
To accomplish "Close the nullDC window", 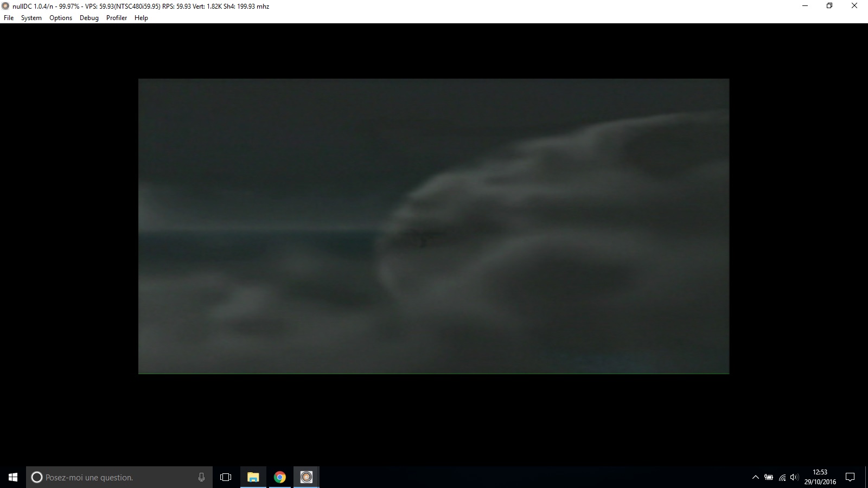I will coord(854,6).
